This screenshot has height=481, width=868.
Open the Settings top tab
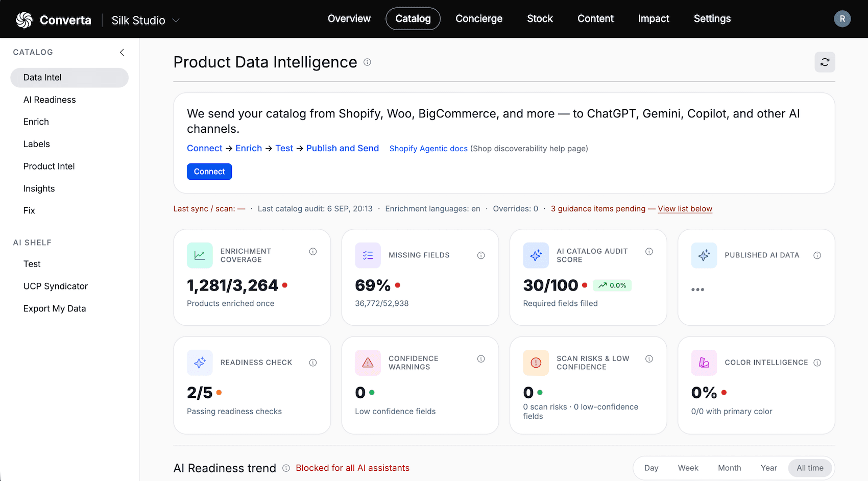(x=712, y=19)
